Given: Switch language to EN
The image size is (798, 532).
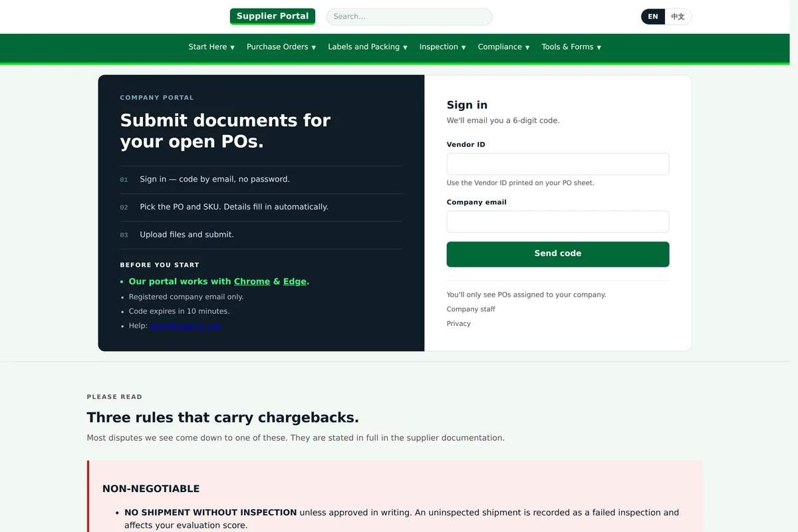Looking at the screenshot, I should coord(653,17).
